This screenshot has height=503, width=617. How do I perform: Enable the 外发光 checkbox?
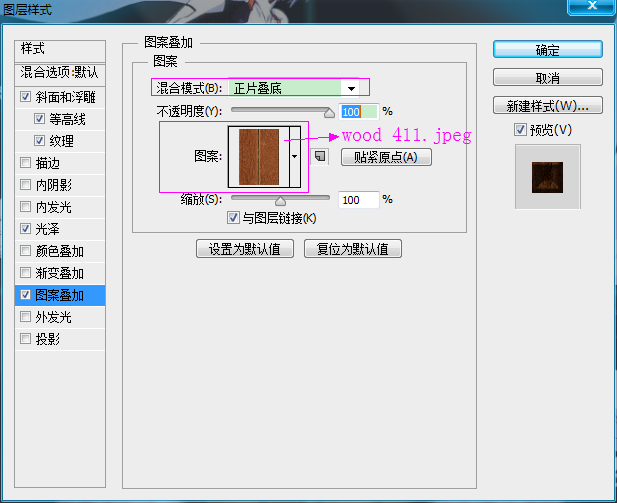click(26, 317)
